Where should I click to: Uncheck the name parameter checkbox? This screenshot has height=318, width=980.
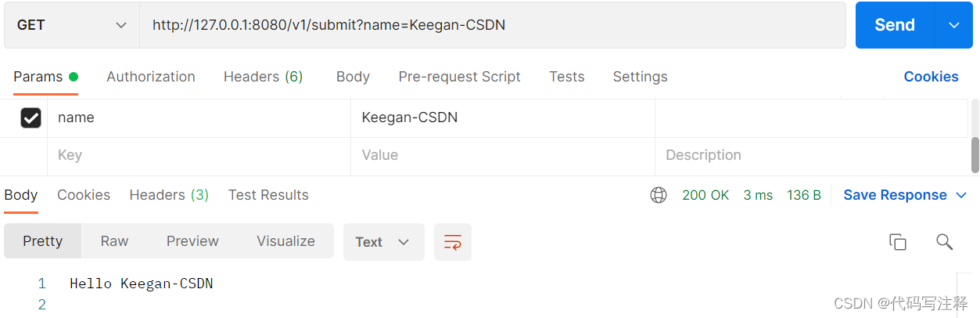tap(31, 117)
